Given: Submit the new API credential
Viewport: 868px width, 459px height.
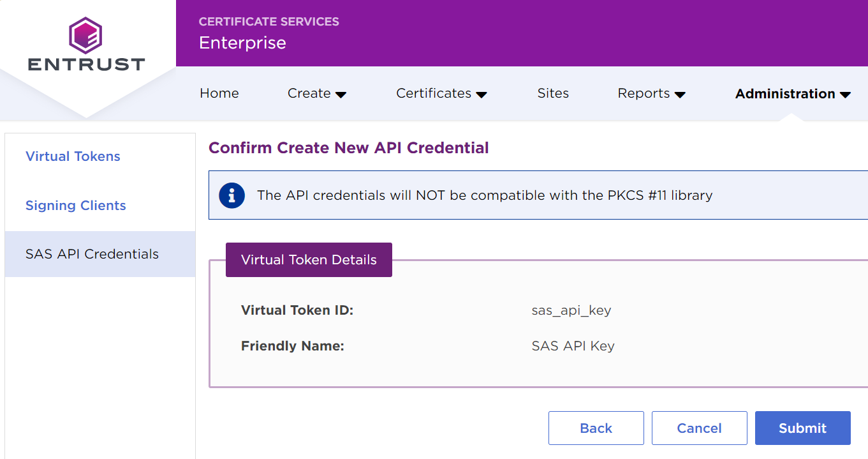Looking at the screenshot, I should point(802,428).
